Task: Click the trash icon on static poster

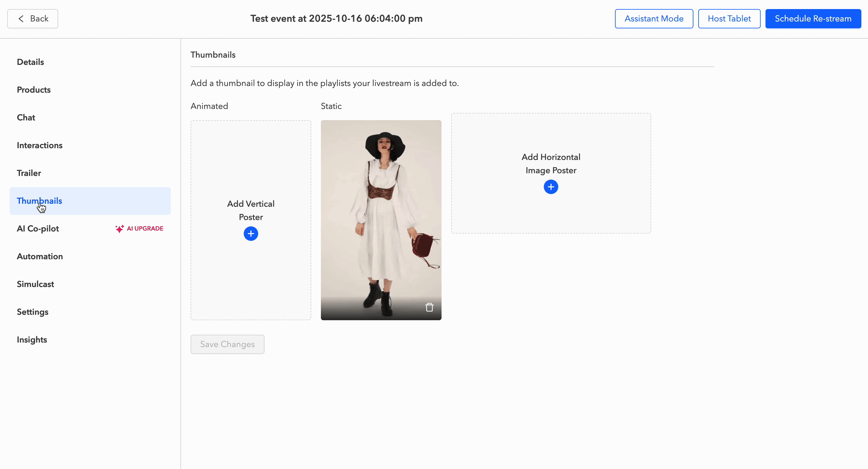Action: pyautogui.click(x=429, y=307)
